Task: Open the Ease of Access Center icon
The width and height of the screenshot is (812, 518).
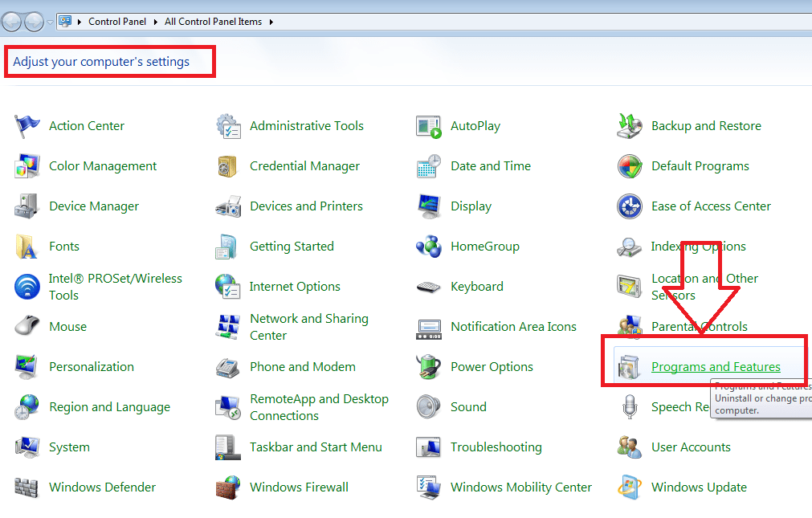Action: tap(630, 206)
